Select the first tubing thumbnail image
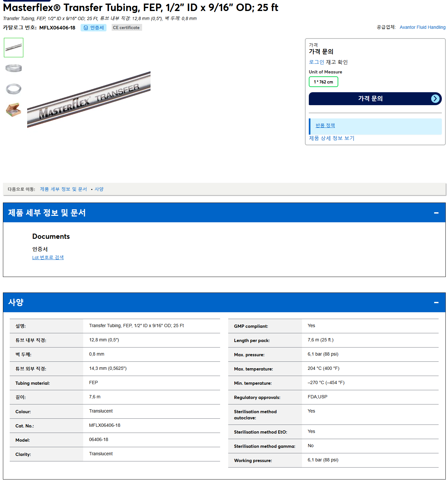The image size is (448, 486). [x=14, y=48]
